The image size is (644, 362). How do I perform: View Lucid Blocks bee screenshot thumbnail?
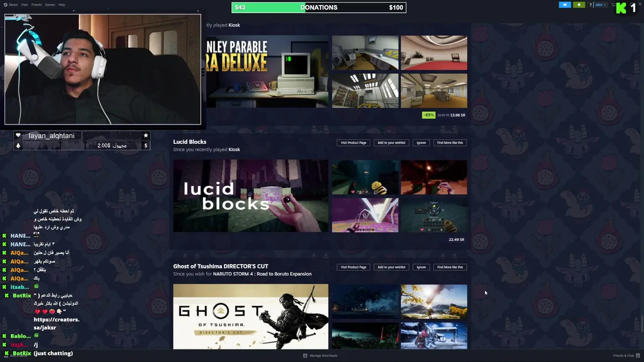coord(365,177)
